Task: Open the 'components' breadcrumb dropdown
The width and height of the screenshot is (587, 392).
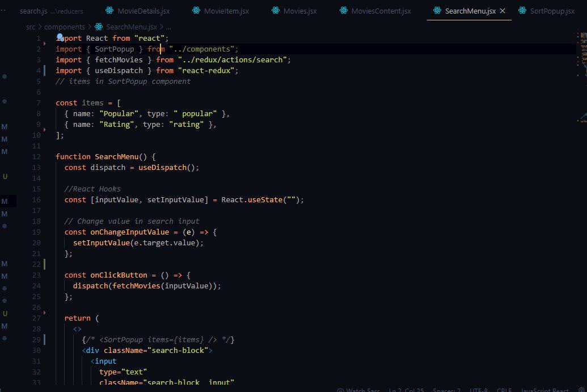Action: [x=65, y=27]
